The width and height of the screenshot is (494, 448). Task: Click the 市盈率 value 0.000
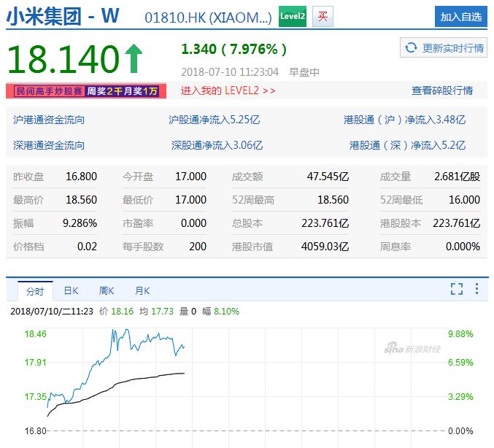click(x=193, y=223)
